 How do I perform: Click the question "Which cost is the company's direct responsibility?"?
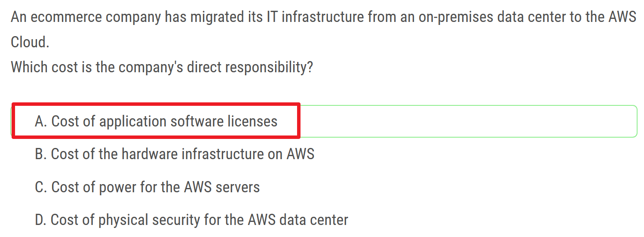click(x=162, y=67)
